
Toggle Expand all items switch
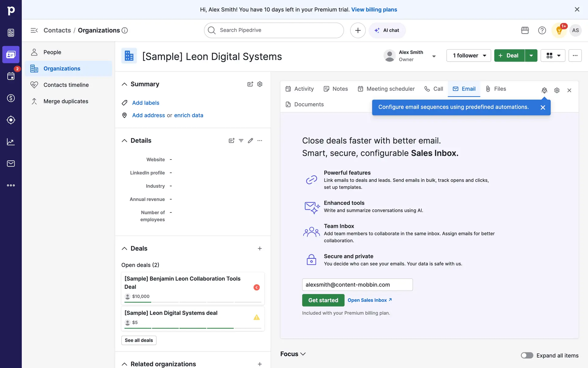[527, 355]
